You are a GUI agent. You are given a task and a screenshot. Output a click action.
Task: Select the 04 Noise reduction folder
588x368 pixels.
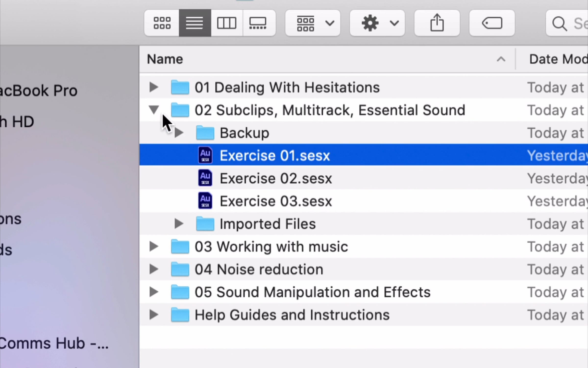(x=259, y=269)
